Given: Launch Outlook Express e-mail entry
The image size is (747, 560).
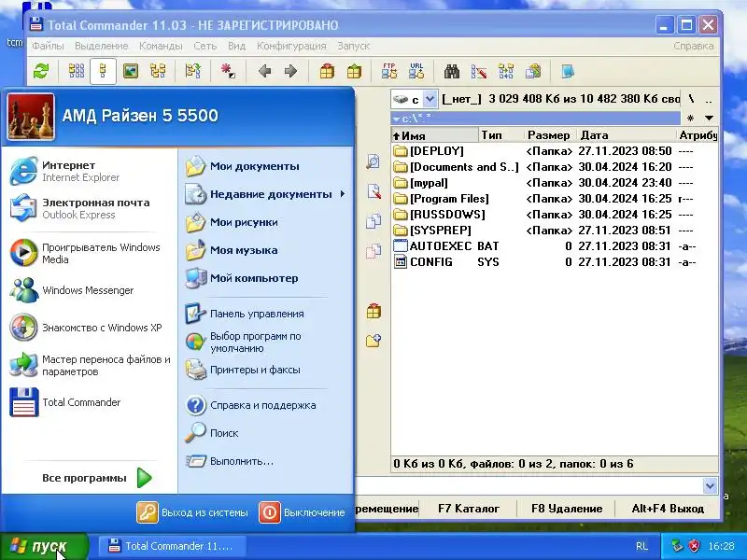Looking at the screenshot, I should pyautogui.click(x=89, y=208).
